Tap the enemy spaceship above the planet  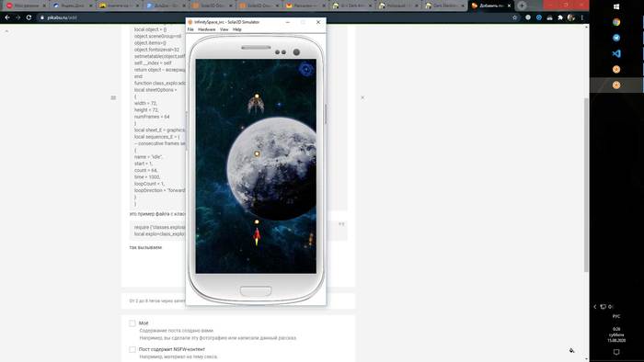pyautogui.click(x=256, y=104)
